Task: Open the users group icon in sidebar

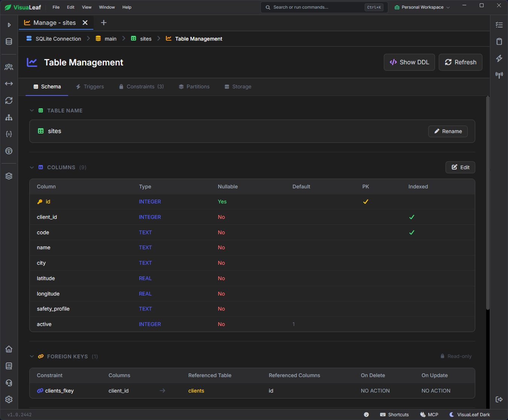Action: pos(9,67)
